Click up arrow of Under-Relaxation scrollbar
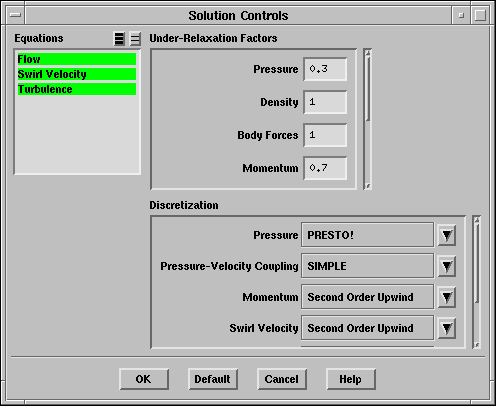 [x=368, y=53]
